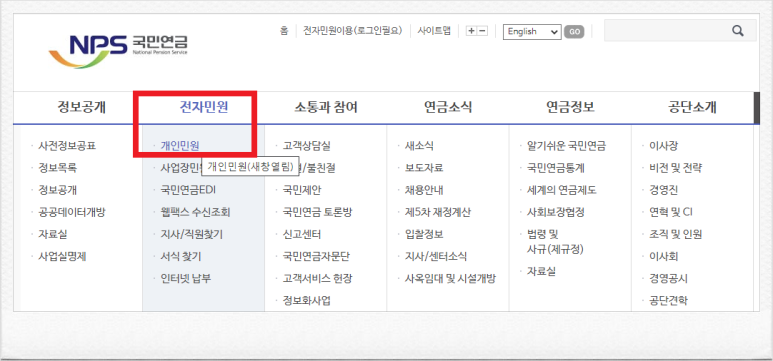Viewport: 773px width, 361px height.
Task: Select 서식 찾기 submenu item
Action: coord(180,256)
